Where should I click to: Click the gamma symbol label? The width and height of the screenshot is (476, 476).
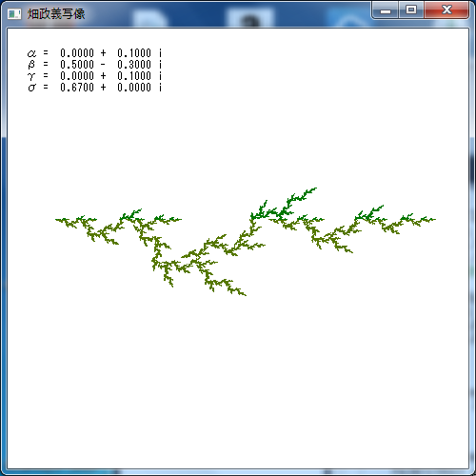(31, 76)
